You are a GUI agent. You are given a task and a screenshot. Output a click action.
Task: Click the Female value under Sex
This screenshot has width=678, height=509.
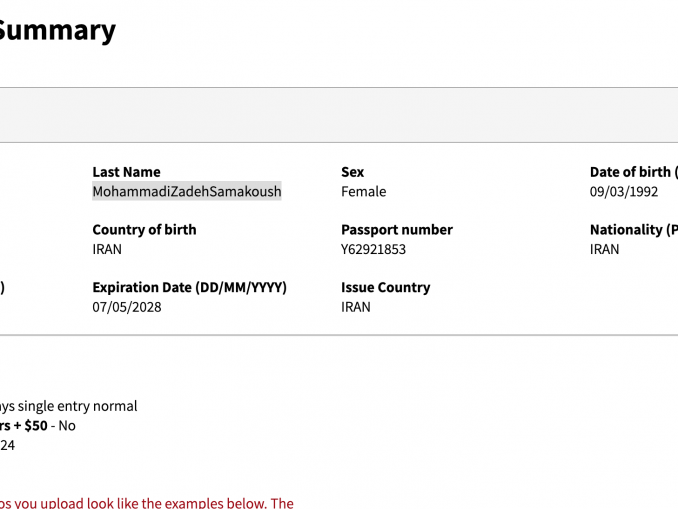click(363, 191)
